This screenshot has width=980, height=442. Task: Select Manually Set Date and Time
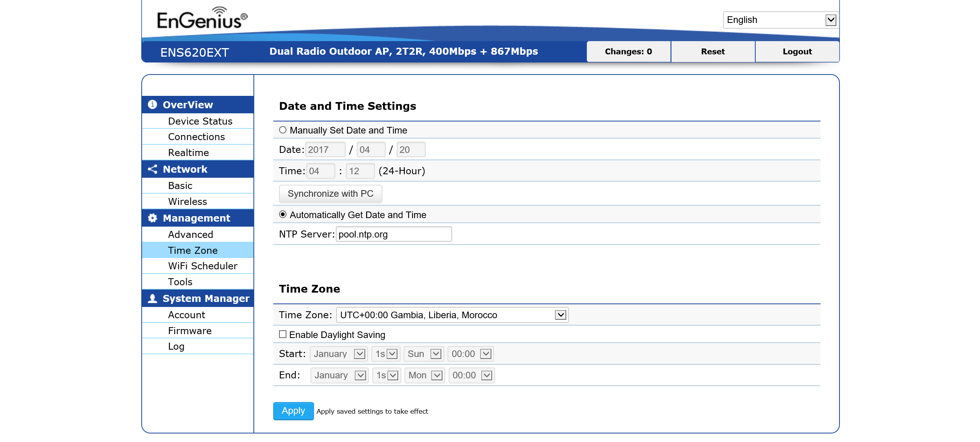tap(283, 130)
